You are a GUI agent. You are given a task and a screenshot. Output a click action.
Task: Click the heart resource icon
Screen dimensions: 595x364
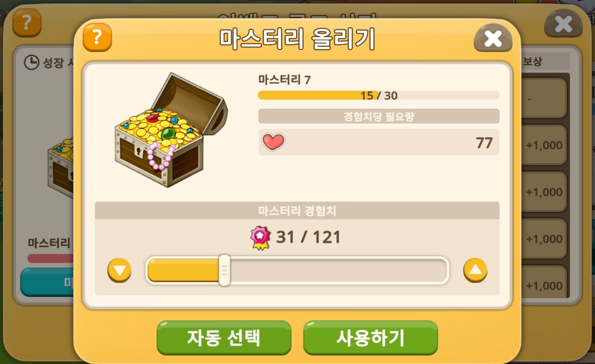[273, 142]
